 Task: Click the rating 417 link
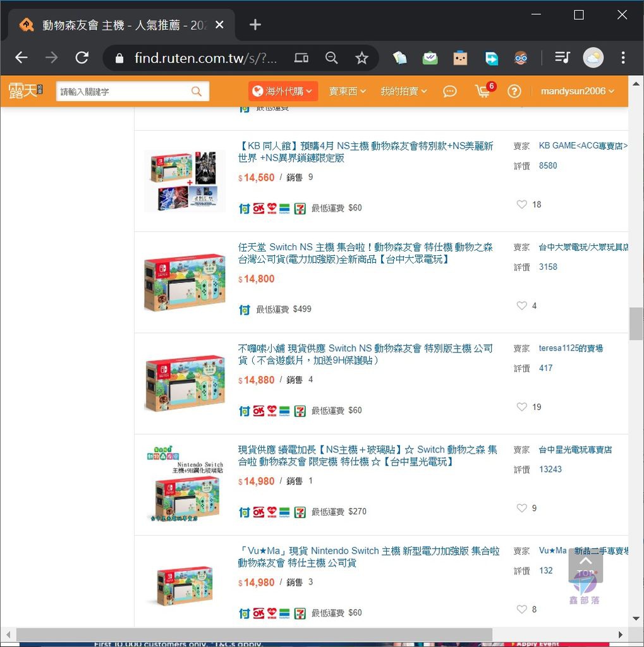tap(545, 368)
